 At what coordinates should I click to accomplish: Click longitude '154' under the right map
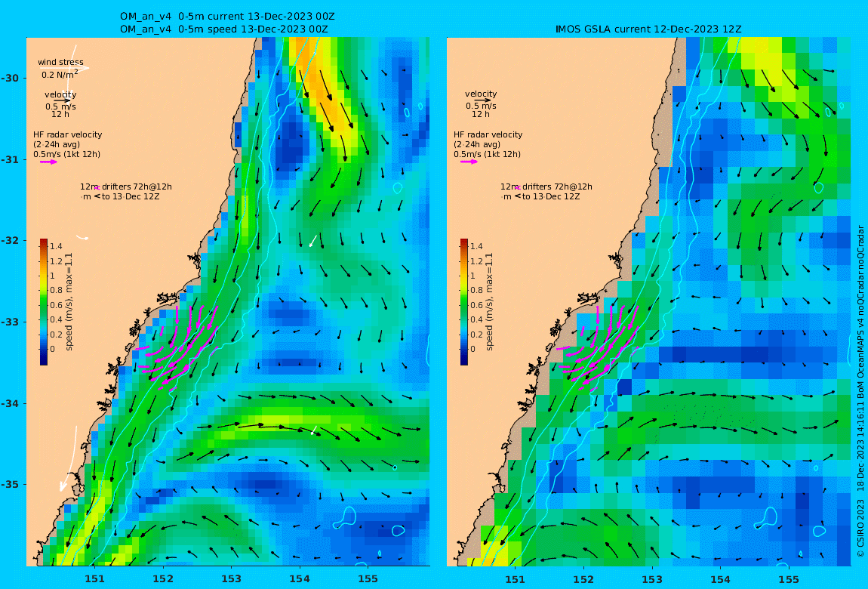click(720, 579)
